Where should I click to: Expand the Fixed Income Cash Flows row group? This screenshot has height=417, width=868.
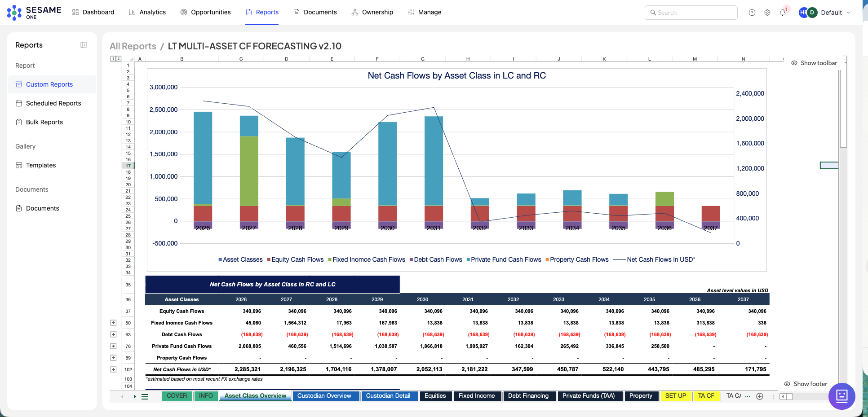(113, 323)
